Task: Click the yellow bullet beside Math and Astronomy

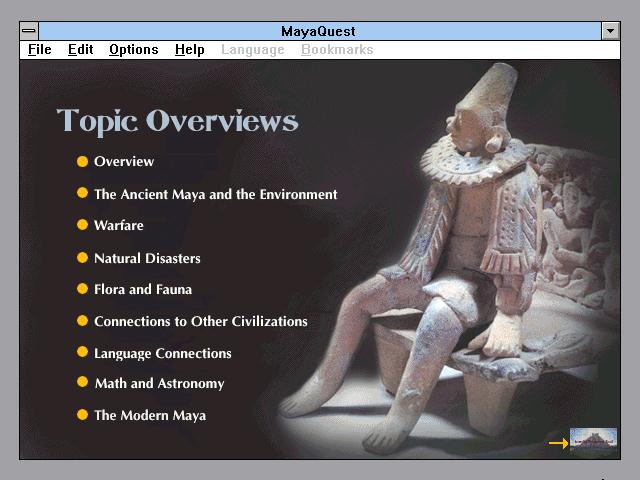Action: (x=82, y=382)
